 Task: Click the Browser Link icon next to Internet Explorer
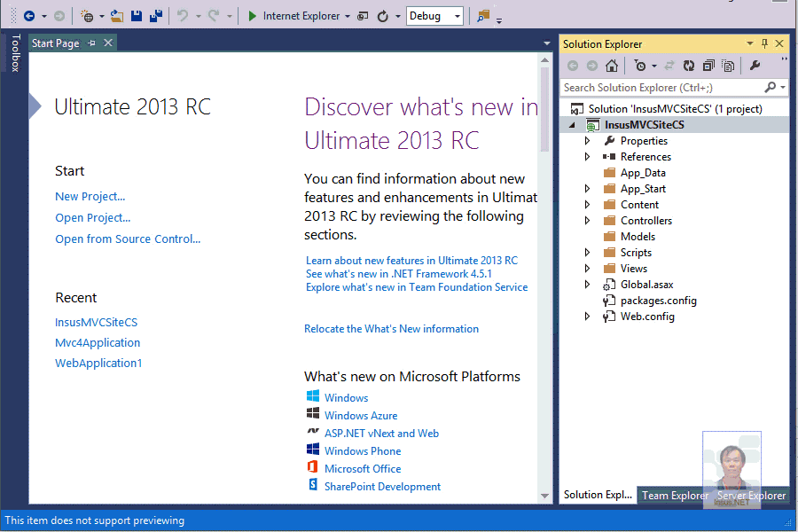(x=363, y=16)
